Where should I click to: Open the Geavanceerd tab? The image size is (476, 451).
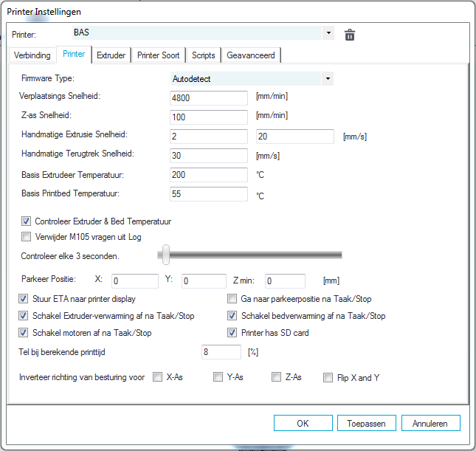tap(252, 55)
